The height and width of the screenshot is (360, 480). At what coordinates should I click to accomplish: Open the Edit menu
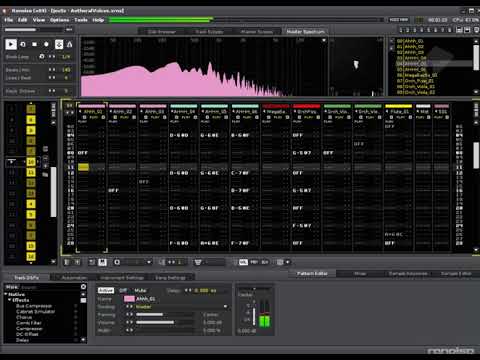[x=22, y=20]
